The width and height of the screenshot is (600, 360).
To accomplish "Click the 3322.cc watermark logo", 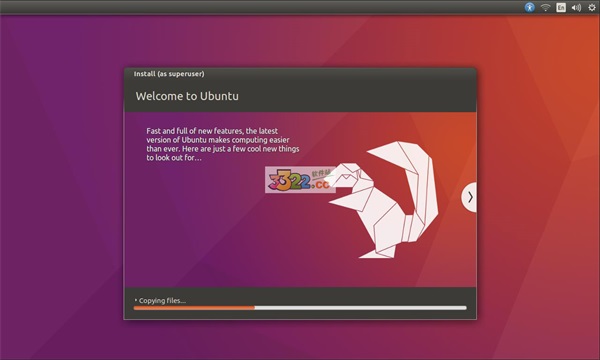I will 300,180.
